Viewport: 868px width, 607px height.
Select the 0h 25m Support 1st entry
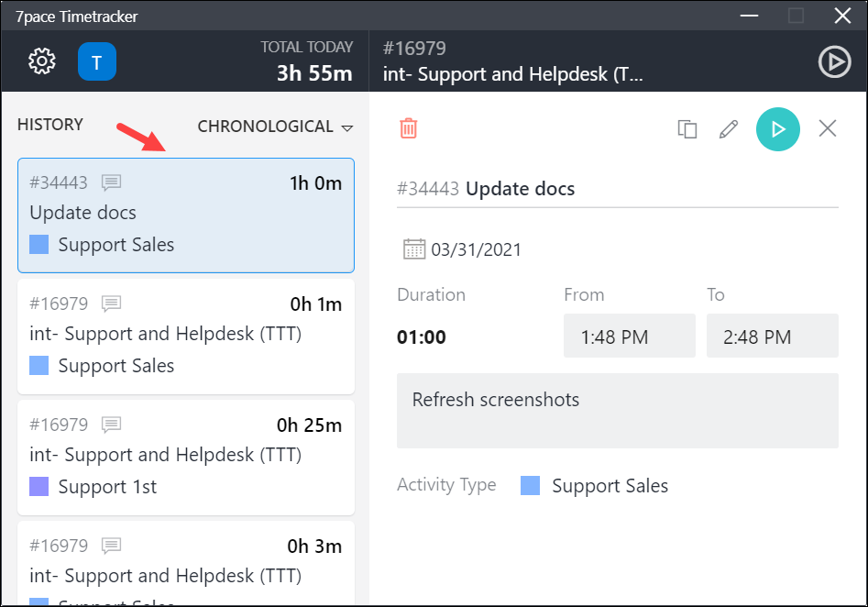(x=186, y=458)
